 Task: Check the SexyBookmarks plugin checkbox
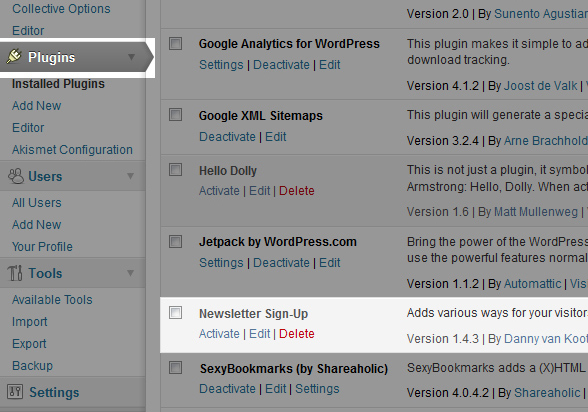click(175, 367)
